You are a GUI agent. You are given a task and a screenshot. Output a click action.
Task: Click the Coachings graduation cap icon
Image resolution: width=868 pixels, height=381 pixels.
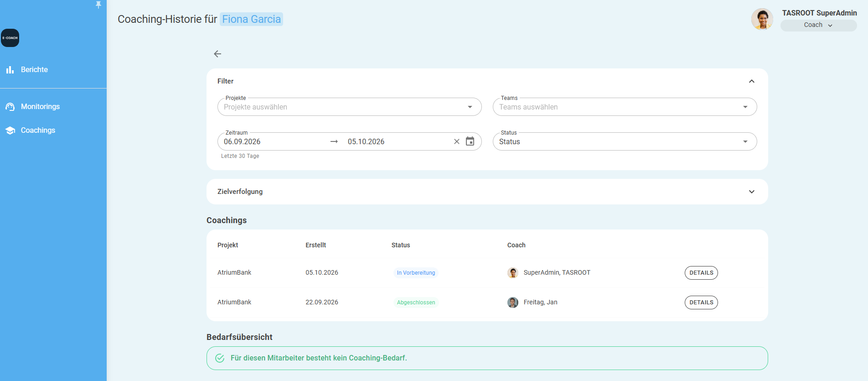coord(10,130)
